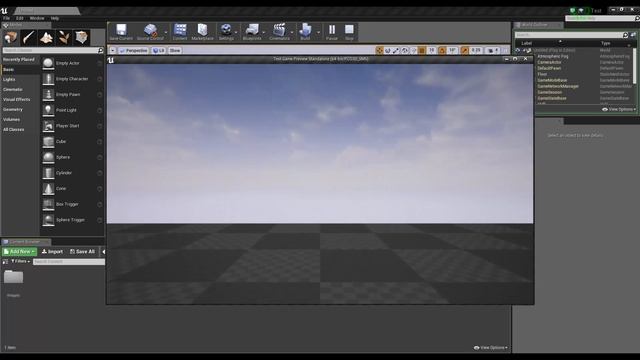Select the Place mode icon
The width and height of the screenshot is (640, 360).
pyautogui.click(x=11, y=38)
